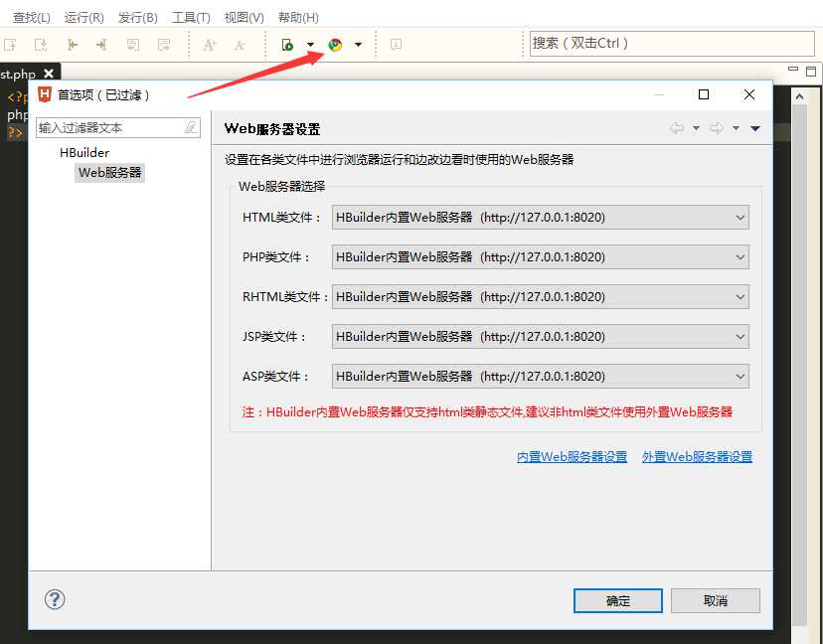Click the back navigation arrow in dialog header
Viewport: 823px width, 644px height.
coord(677,128)
